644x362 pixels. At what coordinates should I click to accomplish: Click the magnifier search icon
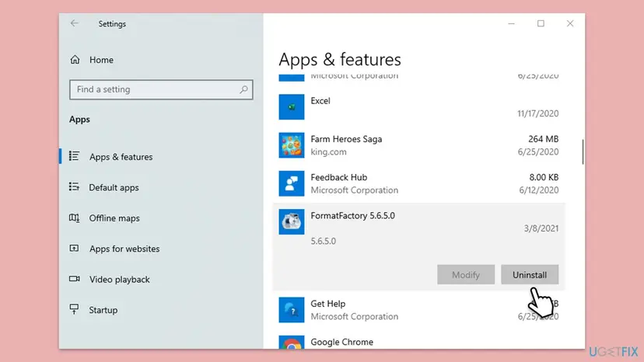pos(243,89)
